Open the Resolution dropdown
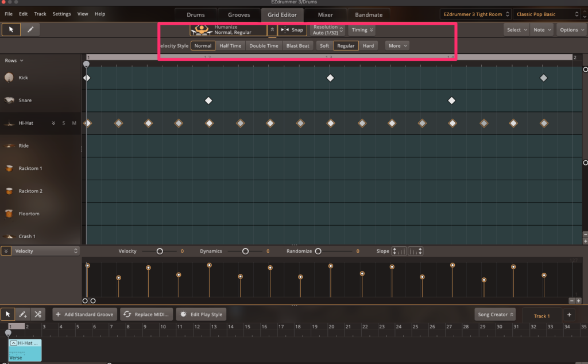Screen dimensions: 588x364 click(328, 30)
